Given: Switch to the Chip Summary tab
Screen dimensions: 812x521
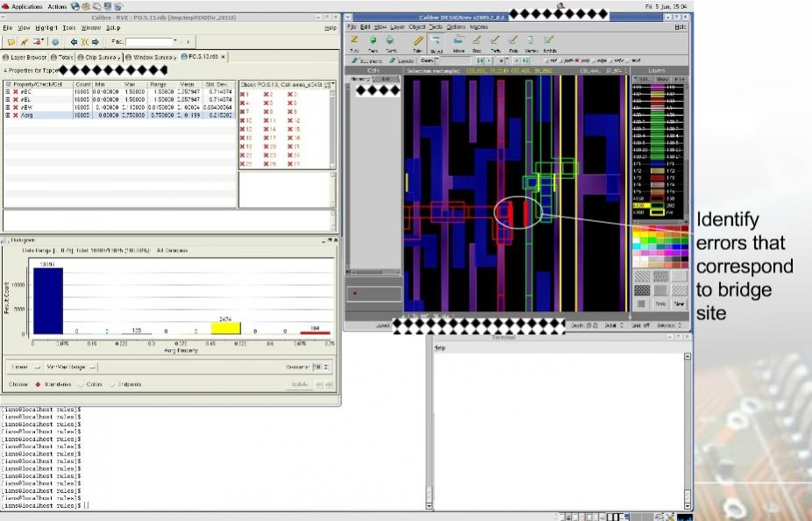Looking at the screenshot, I should click(x=99, y=57).
